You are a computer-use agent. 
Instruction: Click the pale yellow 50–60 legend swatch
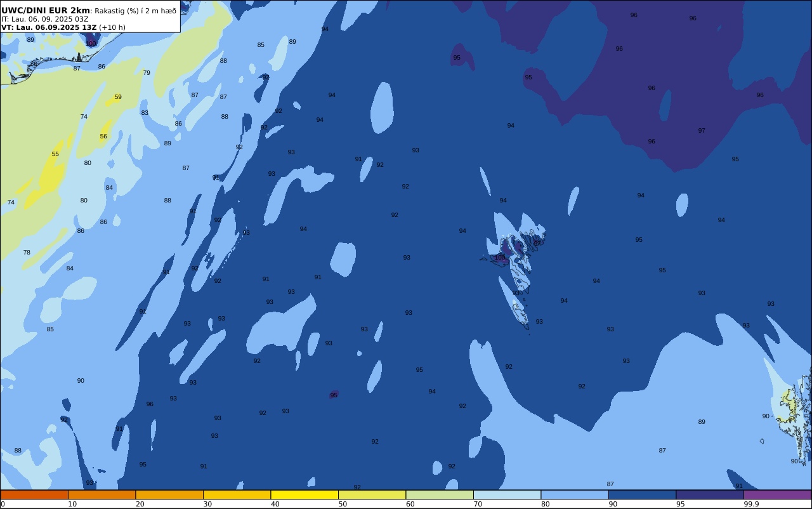pyautogui.click(x=372, y=494)
